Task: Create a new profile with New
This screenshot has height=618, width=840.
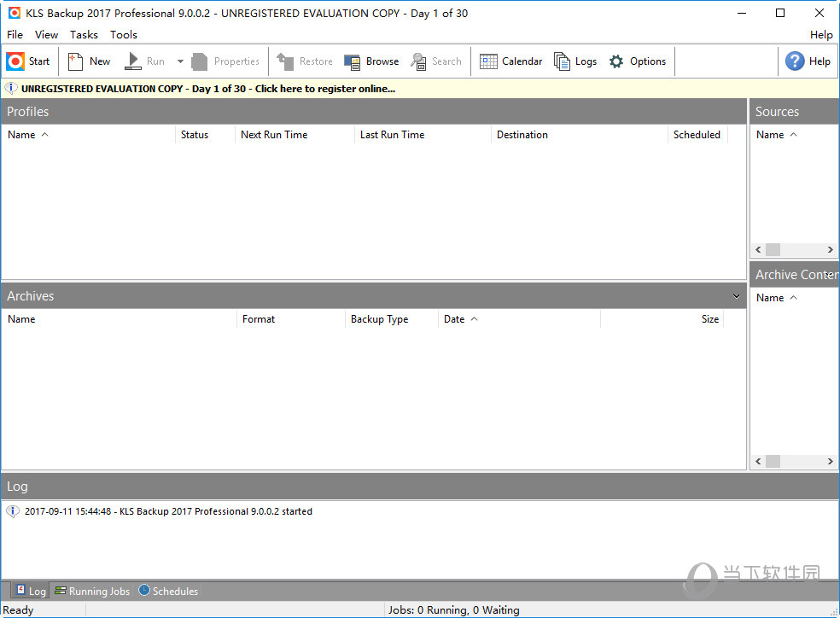Action: pos(89,61)
